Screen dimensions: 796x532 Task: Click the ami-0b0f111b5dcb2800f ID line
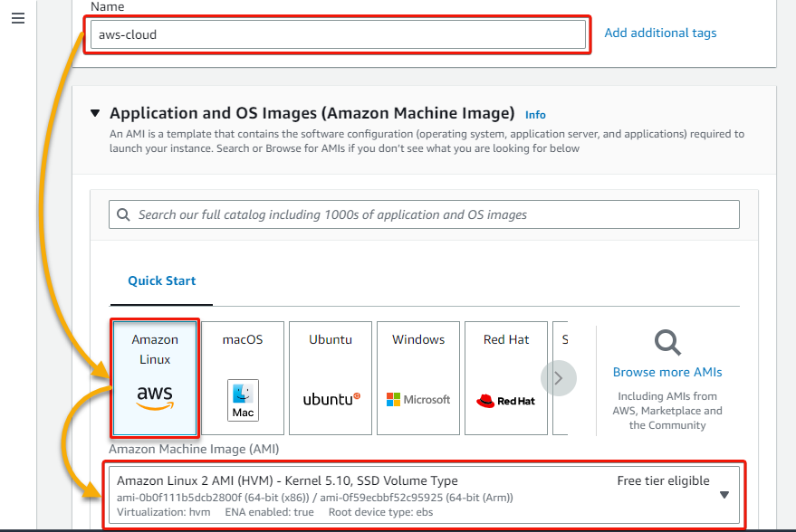point(315,498)
